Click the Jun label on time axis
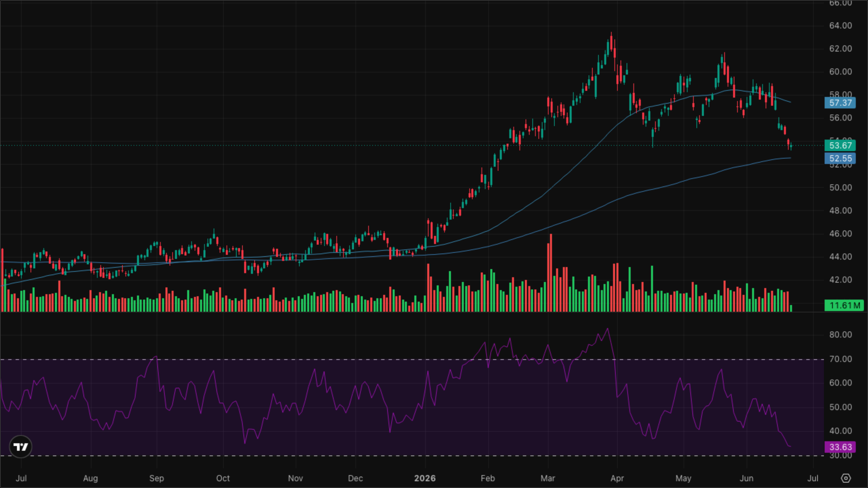Image resolution: width=868 pixels, height=488 pixels. point(746,478)
